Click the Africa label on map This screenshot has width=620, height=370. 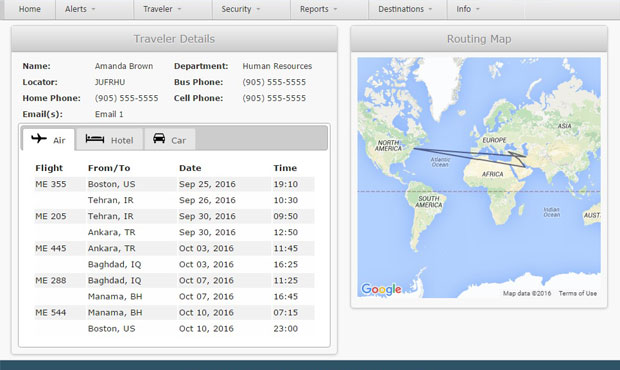[x=492, y=174]
